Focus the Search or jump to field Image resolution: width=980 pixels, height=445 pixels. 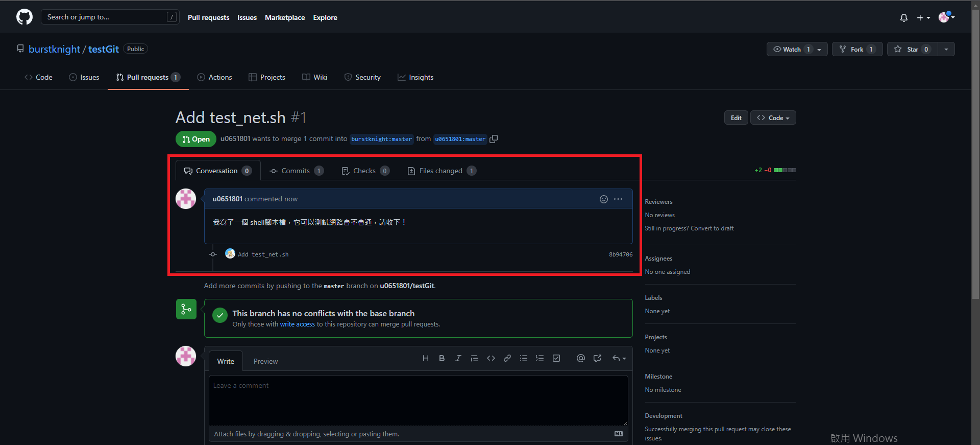coord(110,17)
